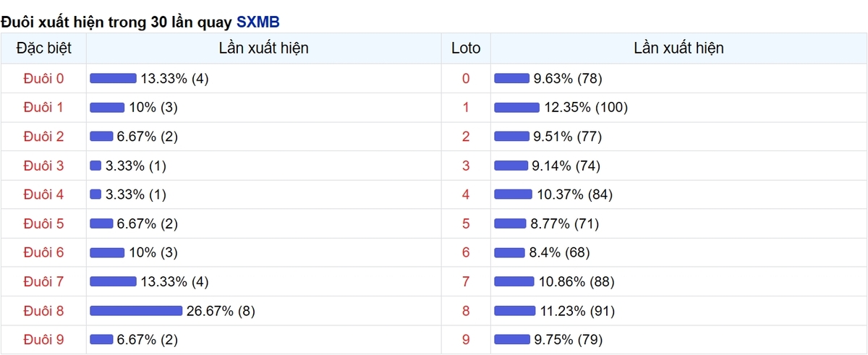Click the Loto 1 bar showing 12.35%
Image resolution: width=868 pixels, height=355 pixels.
(516, 108)
